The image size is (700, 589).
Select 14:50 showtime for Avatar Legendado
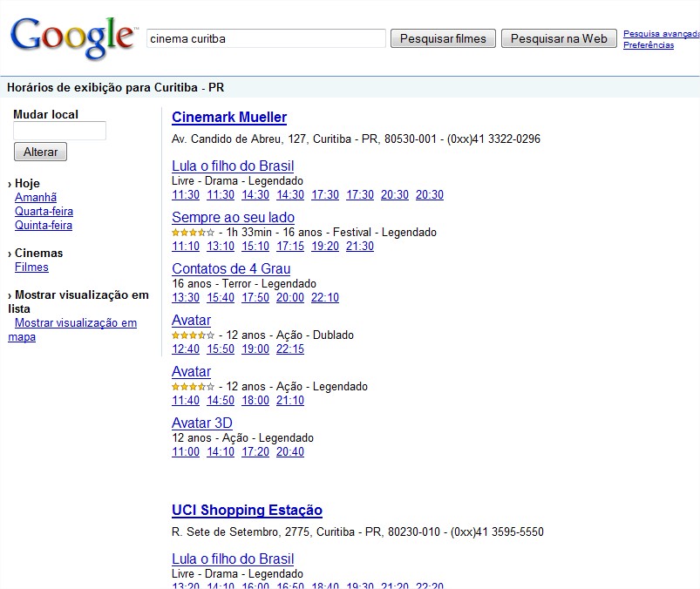221,400
